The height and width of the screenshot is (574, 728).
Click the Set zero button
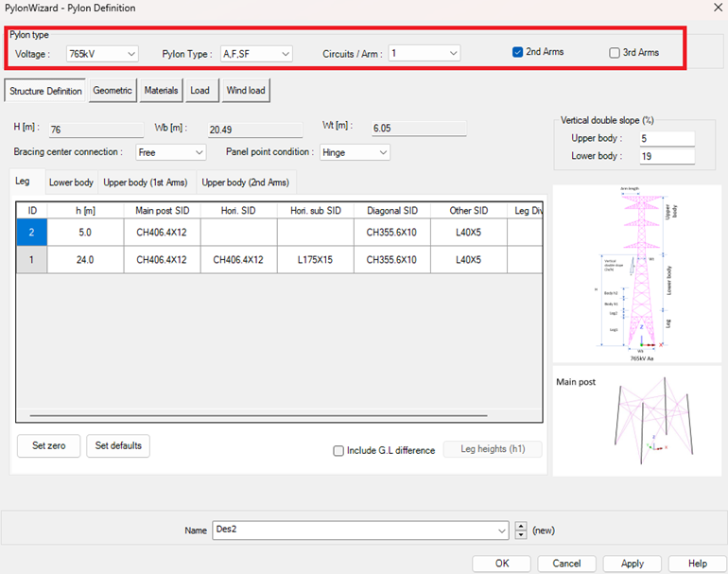coord(48,445)
